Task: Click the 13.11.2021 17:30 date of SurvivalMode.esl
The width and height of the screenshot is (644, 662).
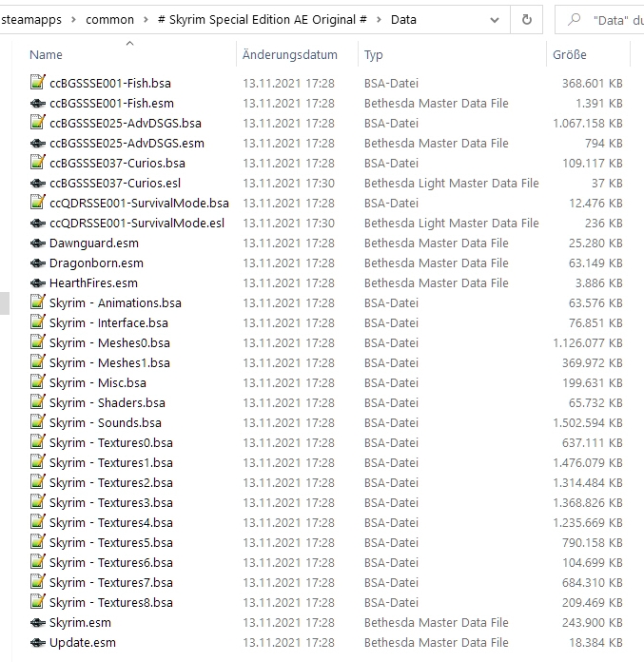Action: (x=288, y=223)
